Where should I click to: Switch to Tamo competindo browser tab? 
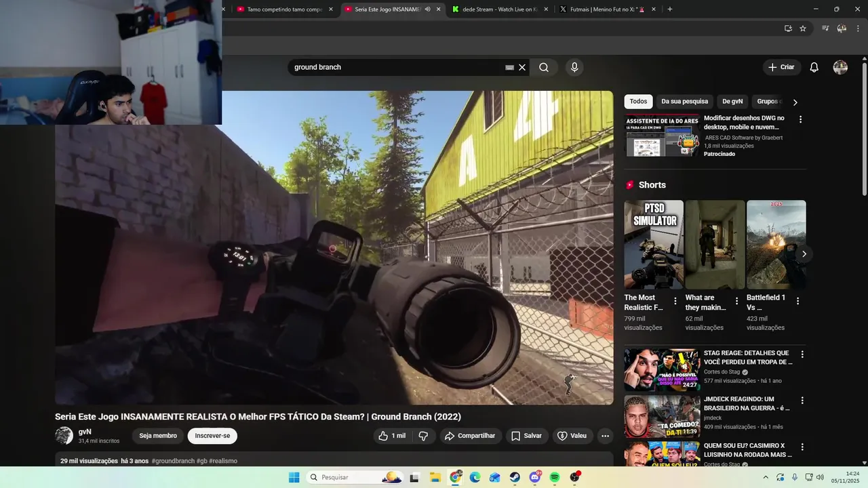point(285,9)
